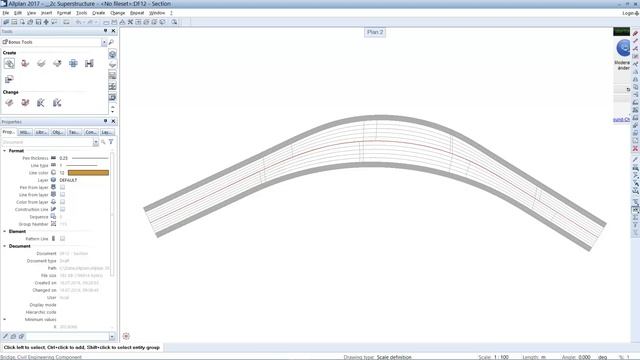Click the Login button in the top right
Viewport: 640px width, 360px height.
(630, 13)
